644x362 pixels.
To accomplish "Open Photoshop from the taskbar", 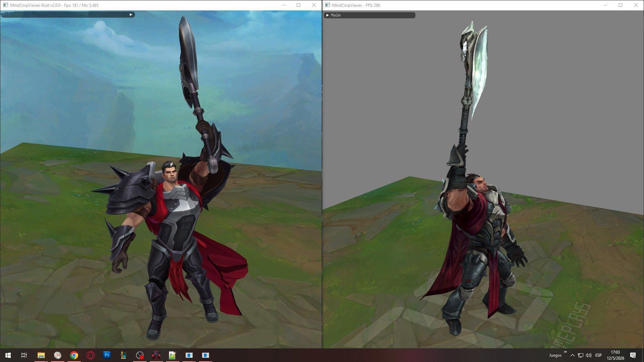I will 107,355.
